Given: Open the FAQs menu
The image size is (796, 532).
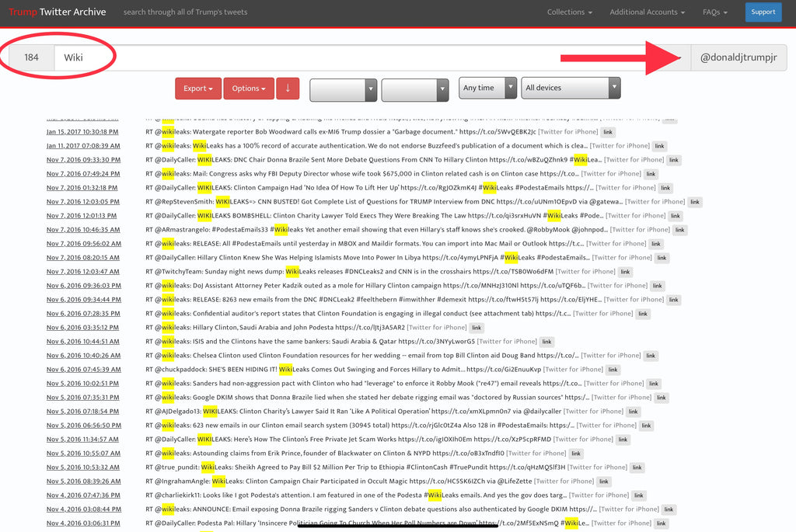Looking at the screenshot, I should click(x=715, y=12).
